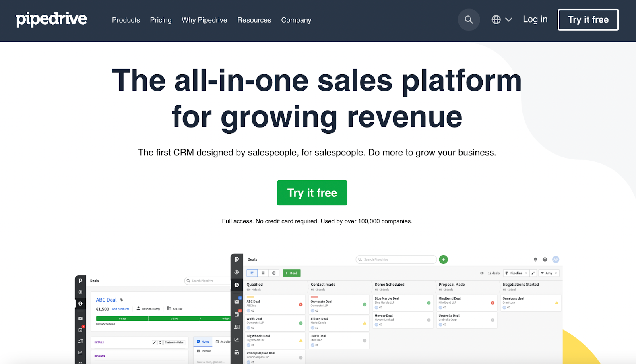Click the Log in link
This screenshot has height=364, width=636.
(x=535, y=19)
